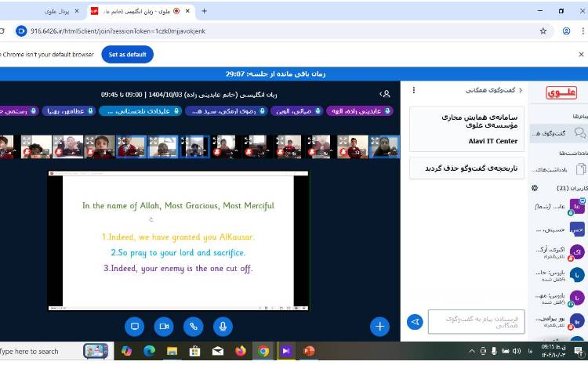The height and width of the screenshot is (376, 588).
Task: Click the علیدادی تلخستانی talker chip
Action: [x=140, y=111]
